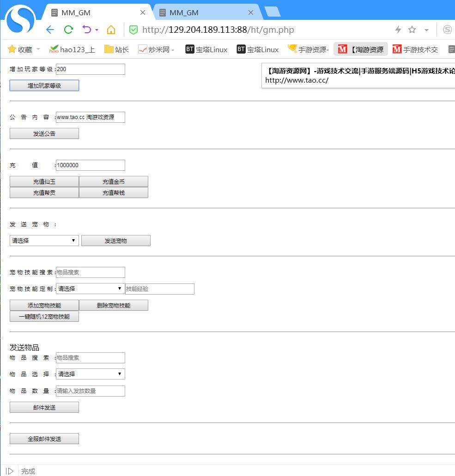Focus the 技能经验 input field
This screenshot has width=455, height=476.
pos(160,289)
